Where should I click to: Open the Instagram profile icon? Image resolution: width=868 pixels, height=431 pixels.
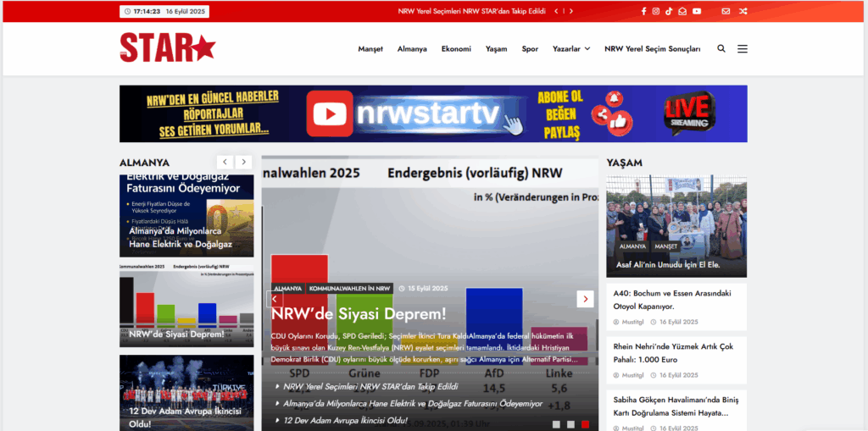pyautogui.click(x=655, y=11)
